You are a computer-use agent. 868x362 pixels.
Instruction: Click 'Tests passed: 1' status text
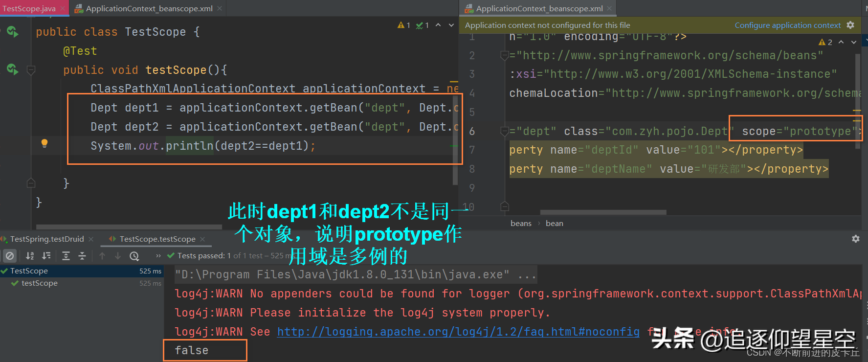(204, 255)
